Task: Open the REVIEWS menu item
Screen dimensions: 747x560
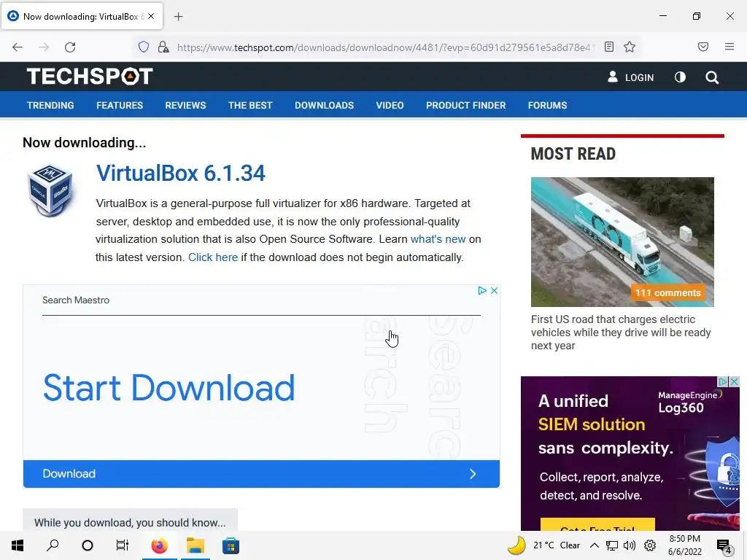Action: (185, 105)
